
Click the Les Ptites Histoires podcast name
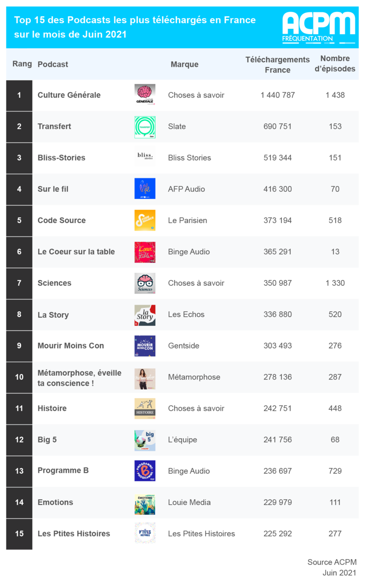(x=74, y=534)
